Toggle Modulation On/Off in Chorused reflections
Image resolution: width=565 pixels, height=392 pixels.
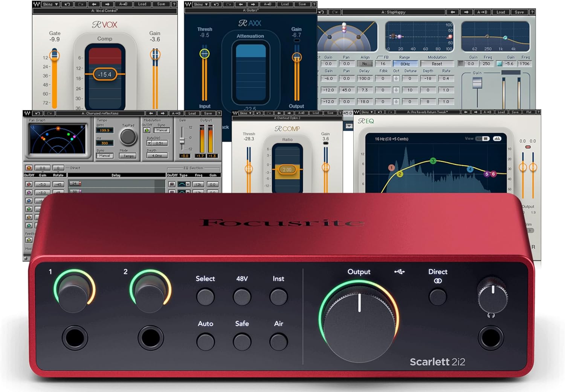click(x=147, y=131)
